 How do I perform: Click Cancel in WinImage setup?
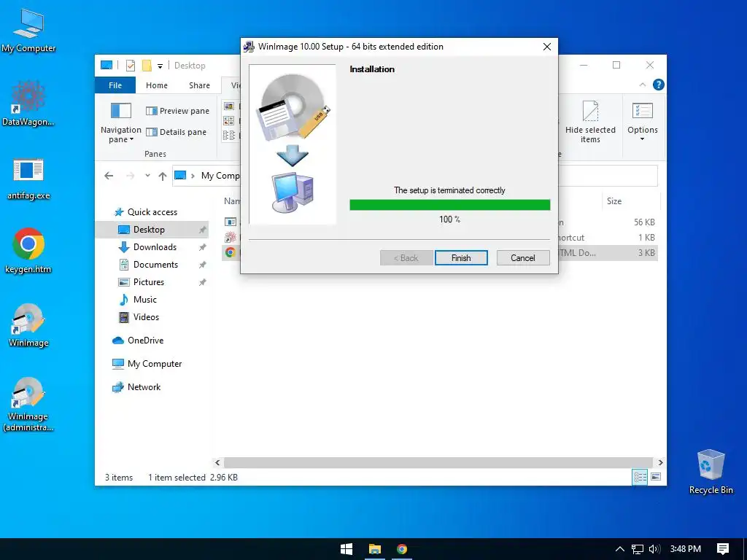pyautogui.click(x=522, y=257)
